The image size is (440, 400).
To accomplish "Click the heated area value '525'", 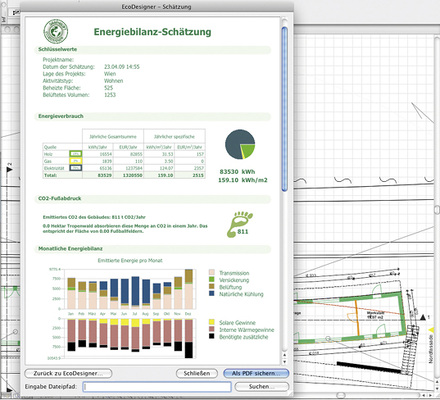I will point(108,88).
